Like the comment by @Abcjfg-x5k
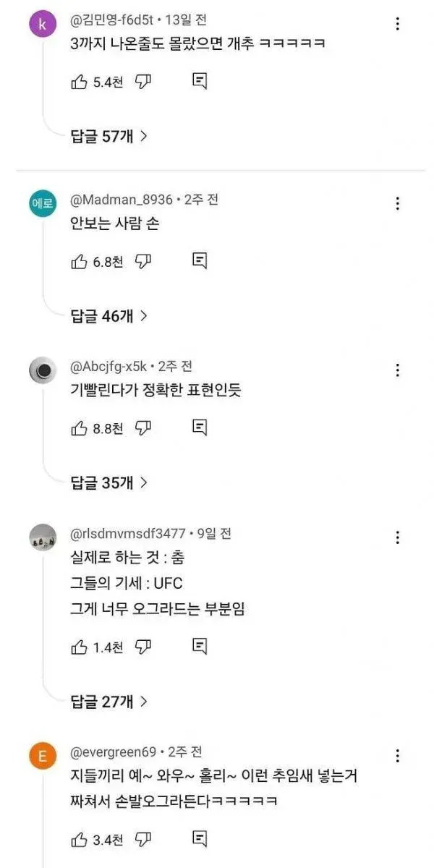The width and height of the screenshot is (434, 868). [x=78, y=428]
